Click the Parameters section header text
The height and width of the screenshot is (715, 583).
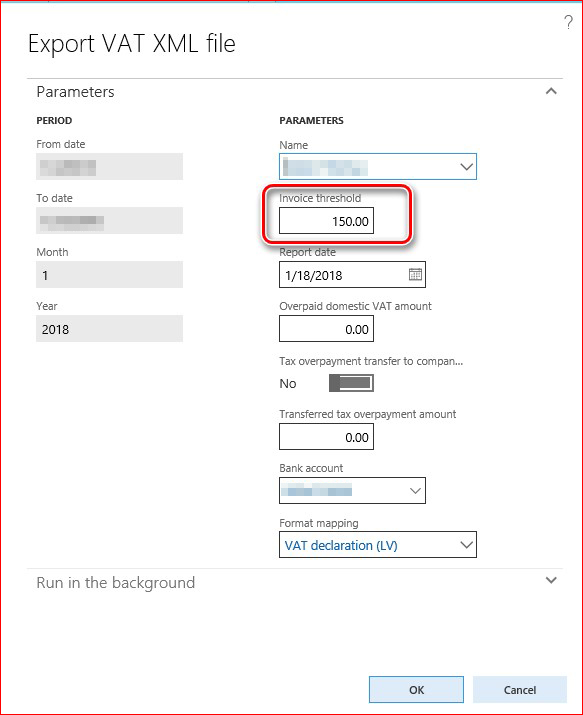tap(75, 92)
